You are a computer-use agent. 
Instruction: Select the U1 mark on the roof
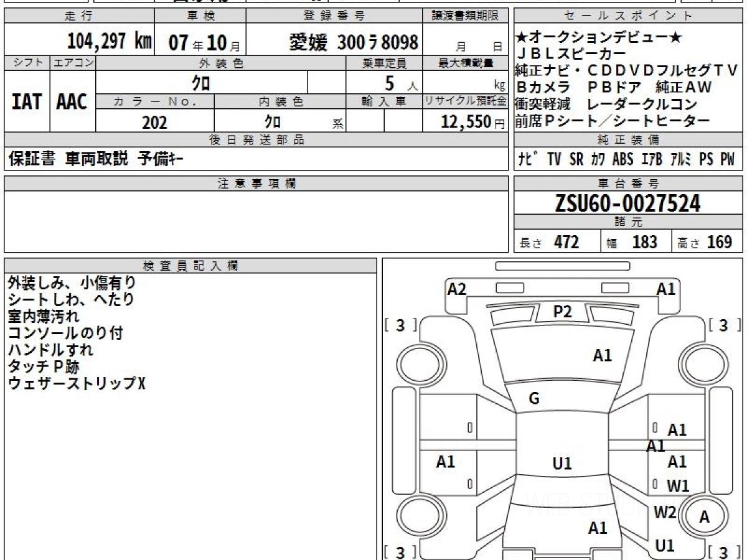(x=562, y=464)
